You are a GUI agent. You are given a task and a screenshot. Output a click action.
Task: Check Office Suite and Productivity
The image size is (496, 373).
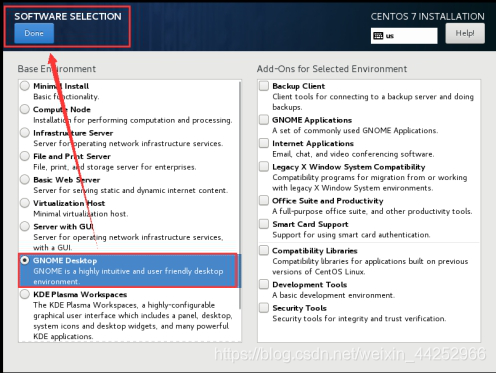(264, 200)
